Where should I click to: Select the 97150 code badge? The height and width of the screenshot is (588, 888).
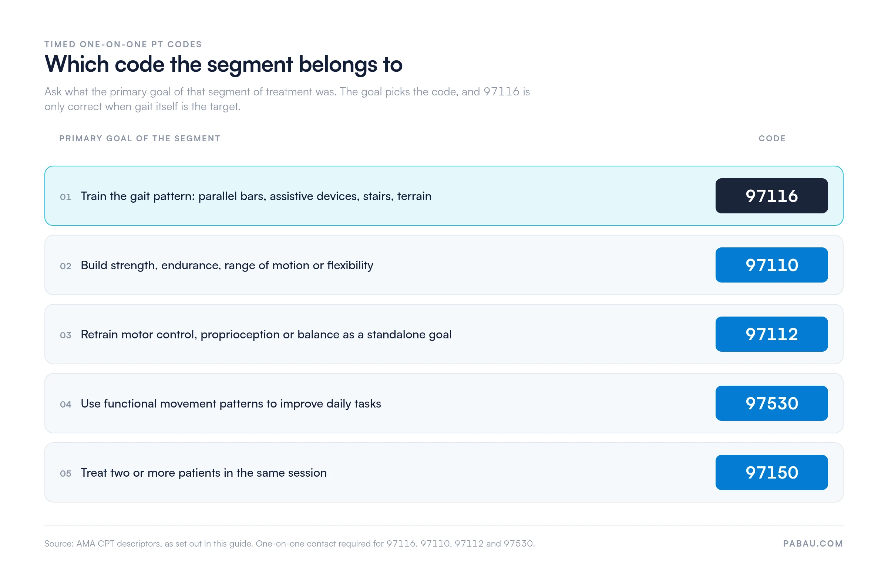click(771, 473)
